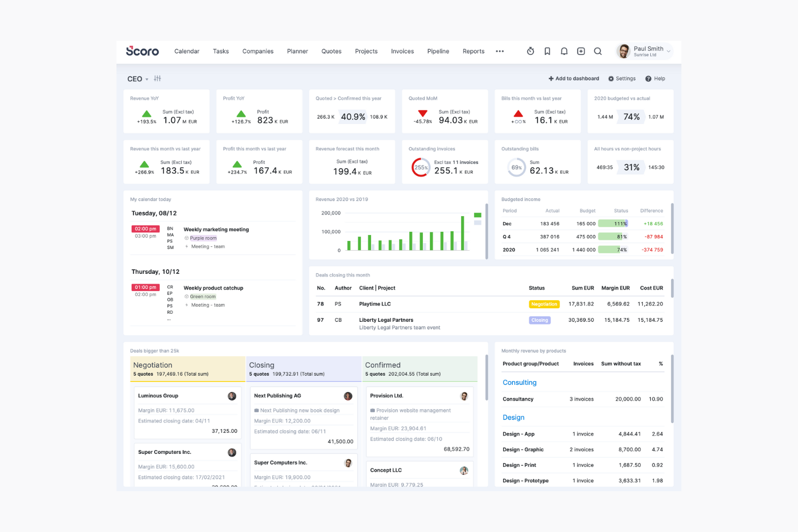This screenshot has height=532, width=798.
Task: Click the 255% outstanding invoices ring
Action: click(421, 167)
